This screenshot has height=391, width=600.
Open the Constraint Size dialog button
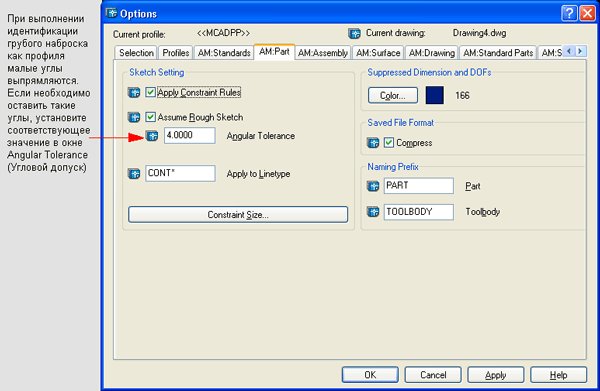(238, 215)
